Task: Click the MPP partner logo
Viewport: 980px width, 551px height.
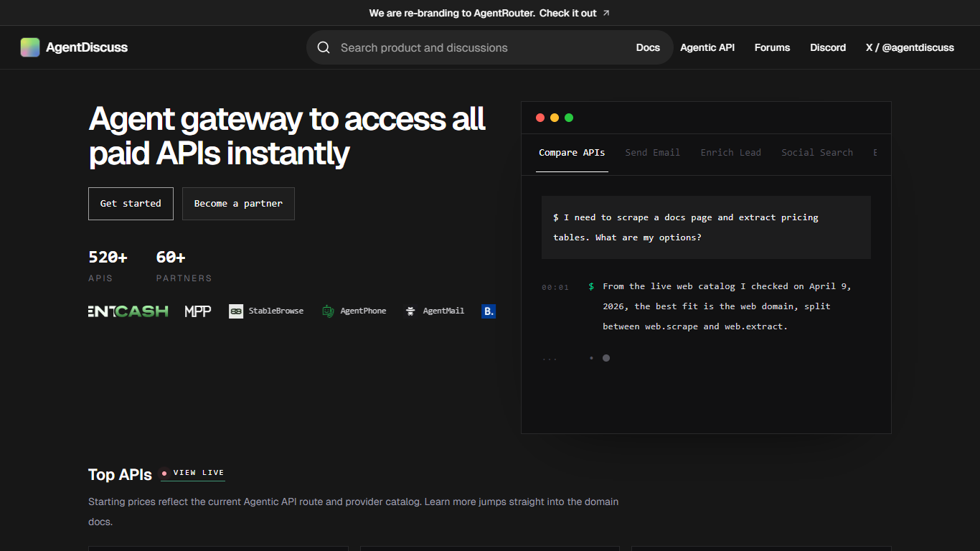Action: [x=198, y=311]
